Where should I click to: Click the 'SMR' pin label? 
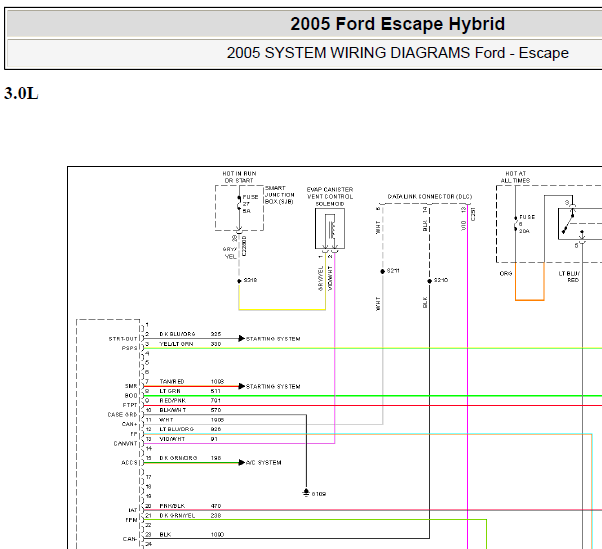tap(131, 386)
